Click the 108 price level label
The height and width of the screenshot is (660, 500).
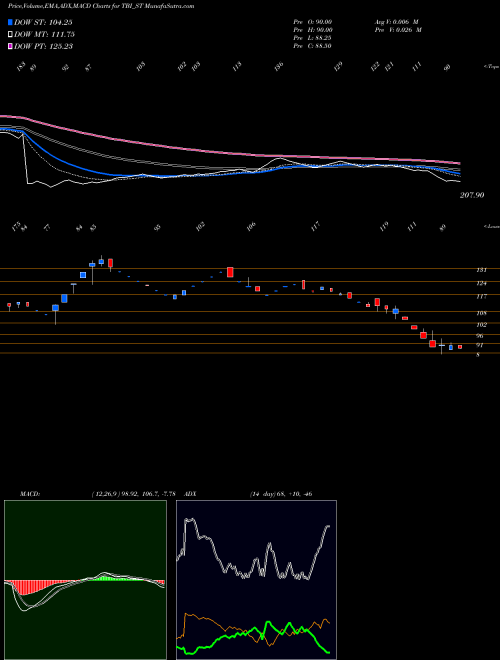point(481,313)
